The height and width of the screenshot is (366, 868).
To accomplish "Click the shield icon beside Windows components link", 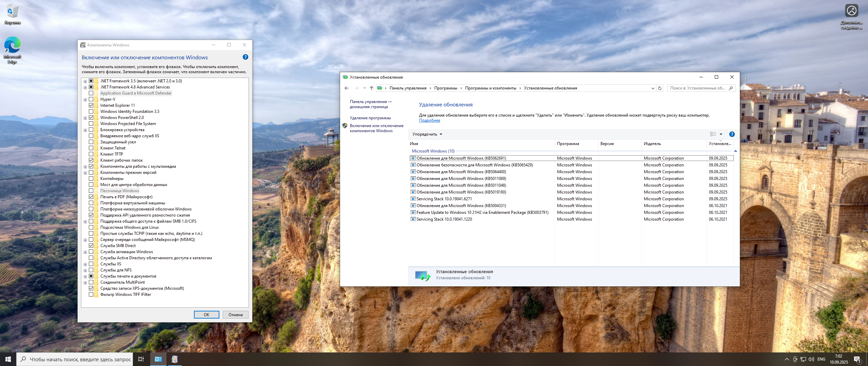I will tap(345, 126).
